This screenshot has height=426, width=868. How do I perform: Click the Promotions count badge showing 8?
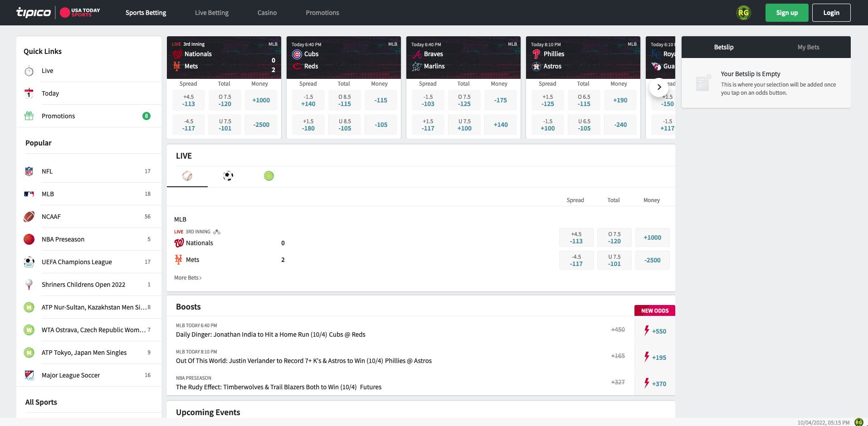pos(146,116)
